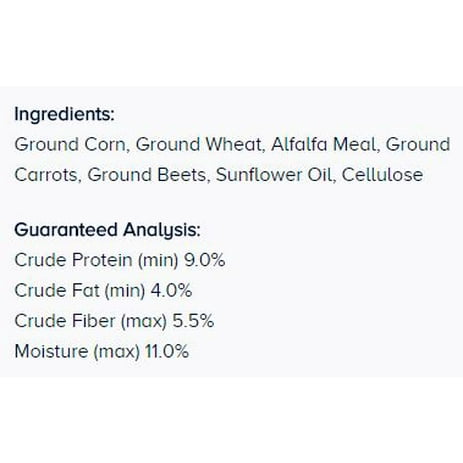Click the (min) text after Crude Protein

(x=158, y=261)
